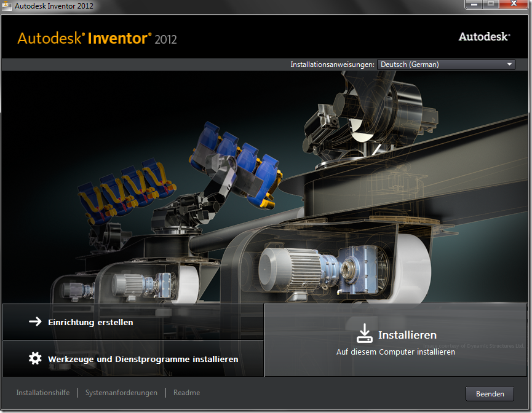The height and width of the screenshot is (413, 532).
Task: Click the Installationsanweisungen label
Action: (x=332, y=65)
